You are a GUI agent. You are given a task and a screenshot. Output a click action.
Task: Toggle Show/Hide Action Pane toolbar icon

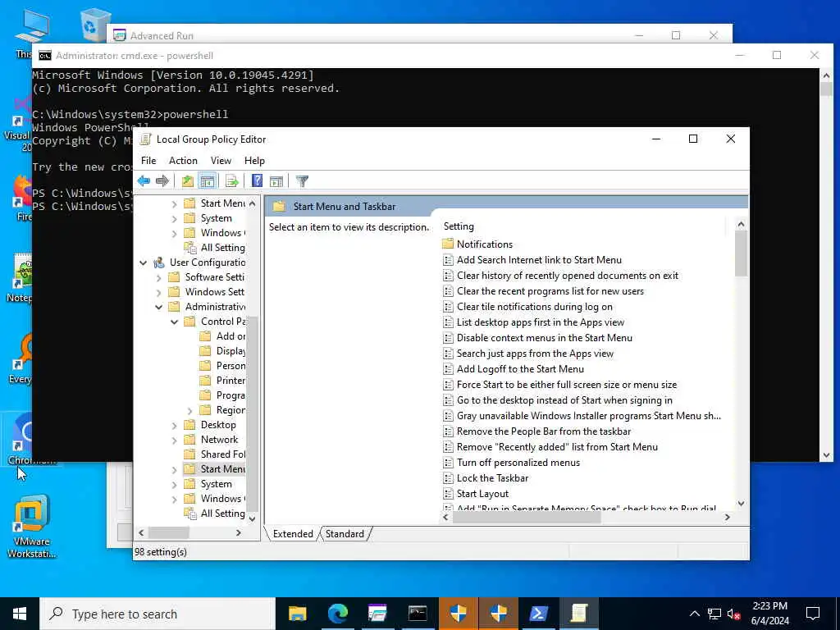[276, 181]
